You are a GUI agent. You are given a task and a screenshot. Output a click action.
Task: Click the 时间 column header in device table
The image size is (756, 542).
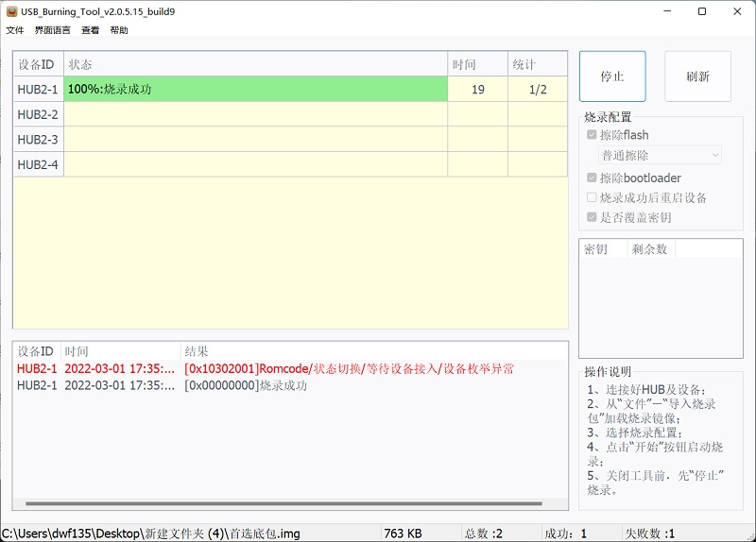coord(478,64)
